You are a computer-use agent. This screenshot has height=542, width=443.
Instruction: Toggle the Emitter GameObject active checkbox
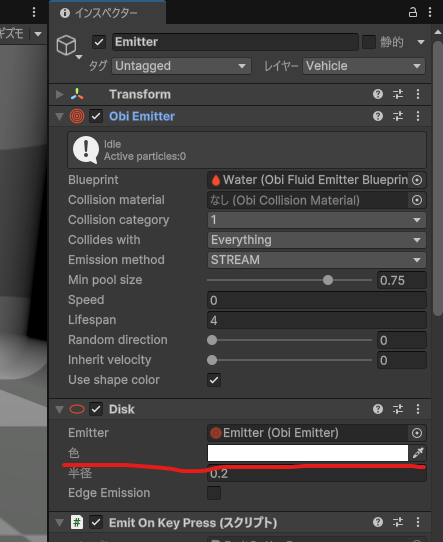coord(98,42)
